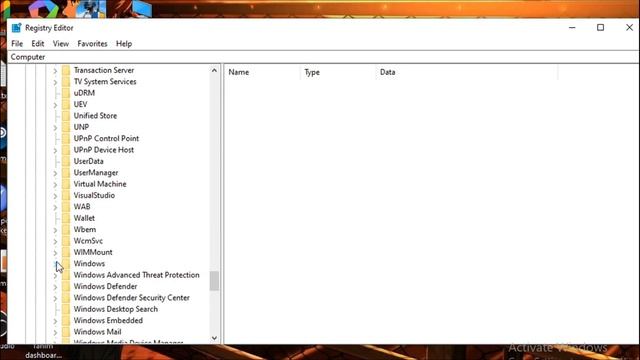Select the uDRM key label

tap(84, 93)
